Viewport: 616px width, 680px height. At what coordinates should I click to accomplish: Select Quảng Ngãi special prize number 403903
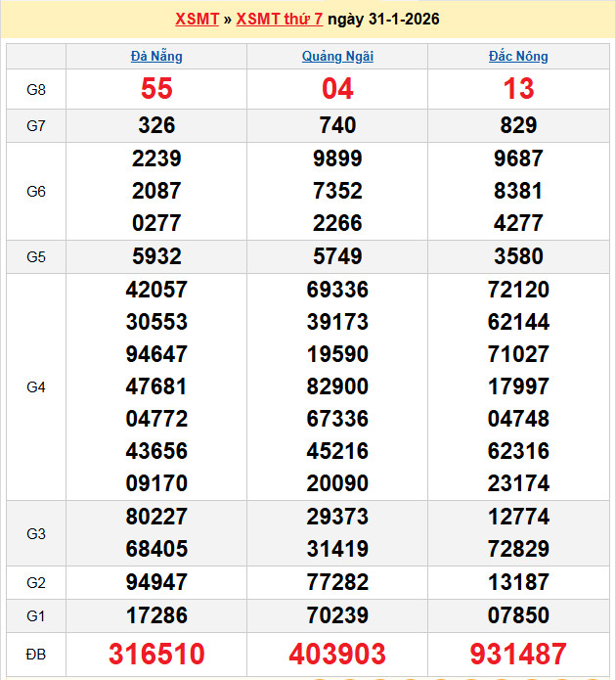tap(337, 655)
